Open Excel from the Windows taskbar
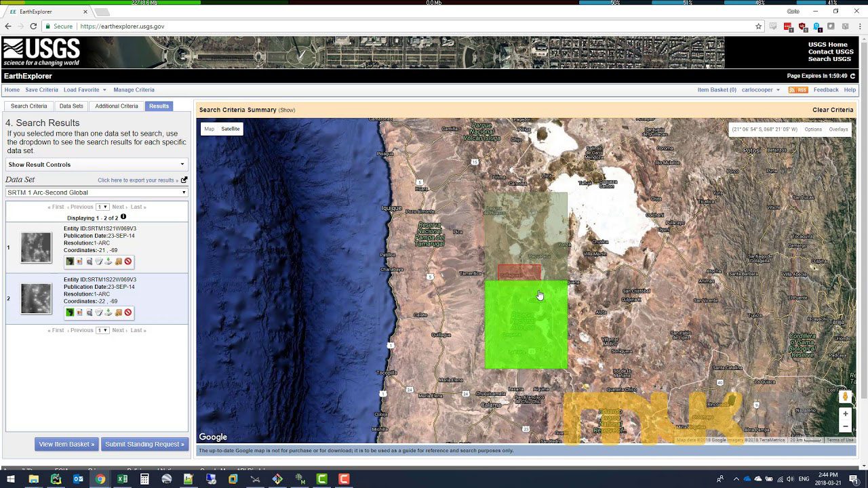 (x=122, y=479)
